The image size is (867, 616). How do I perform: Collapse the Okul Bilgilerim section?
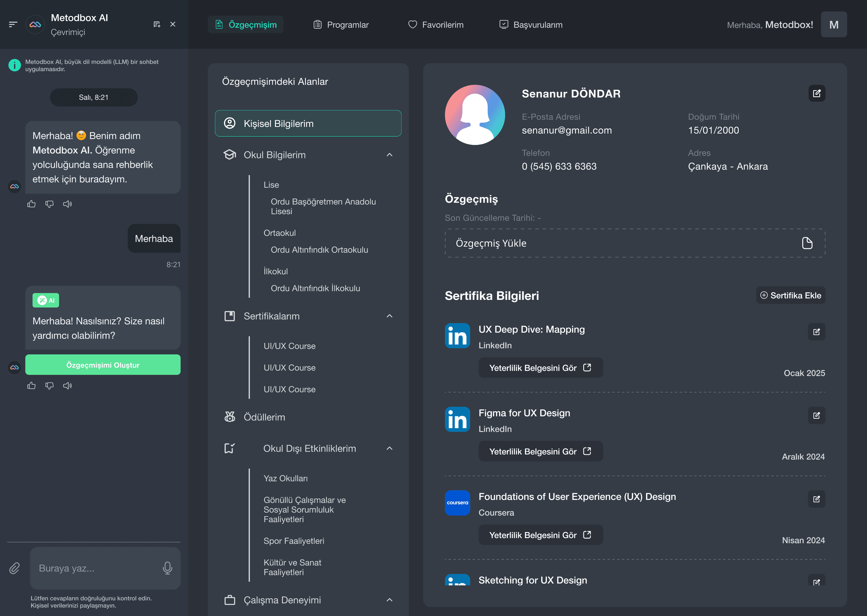click(389, 155)
